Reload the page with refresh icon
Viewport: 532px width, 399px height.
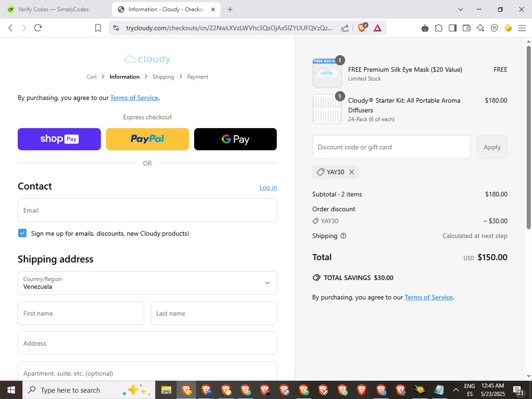38,28
